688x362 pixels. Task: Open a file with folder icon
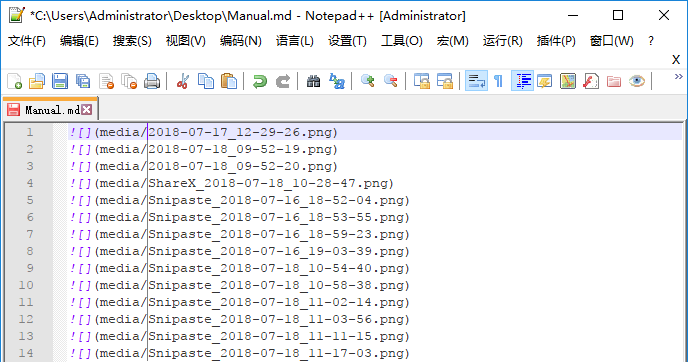pos(37,82)
